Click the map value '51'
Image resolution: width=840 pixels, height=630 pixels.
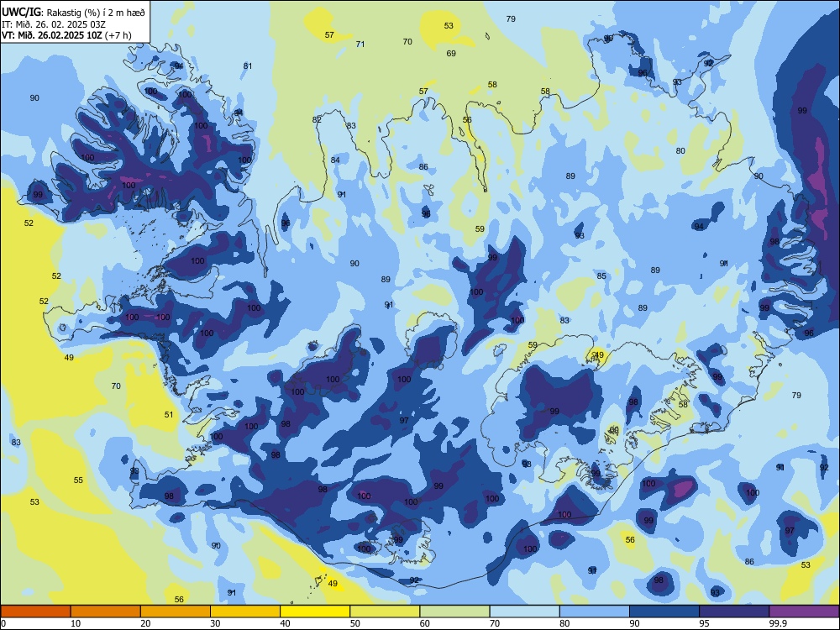point(169,414)
